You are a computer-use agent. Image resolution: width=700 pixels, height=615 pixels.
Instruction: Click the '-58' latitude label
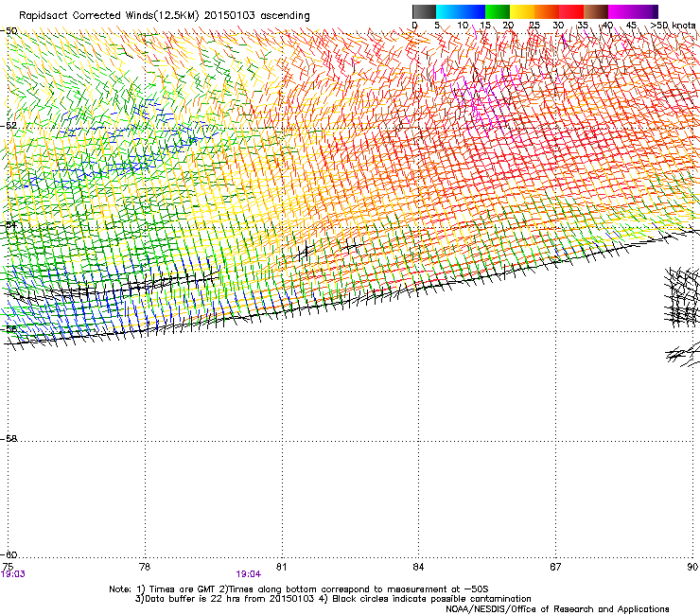(9, 439)
